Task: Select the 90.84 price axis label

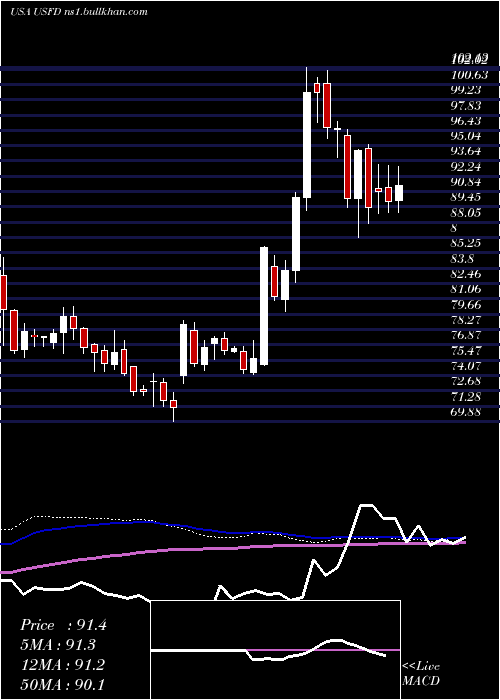Action: (466, 182)
